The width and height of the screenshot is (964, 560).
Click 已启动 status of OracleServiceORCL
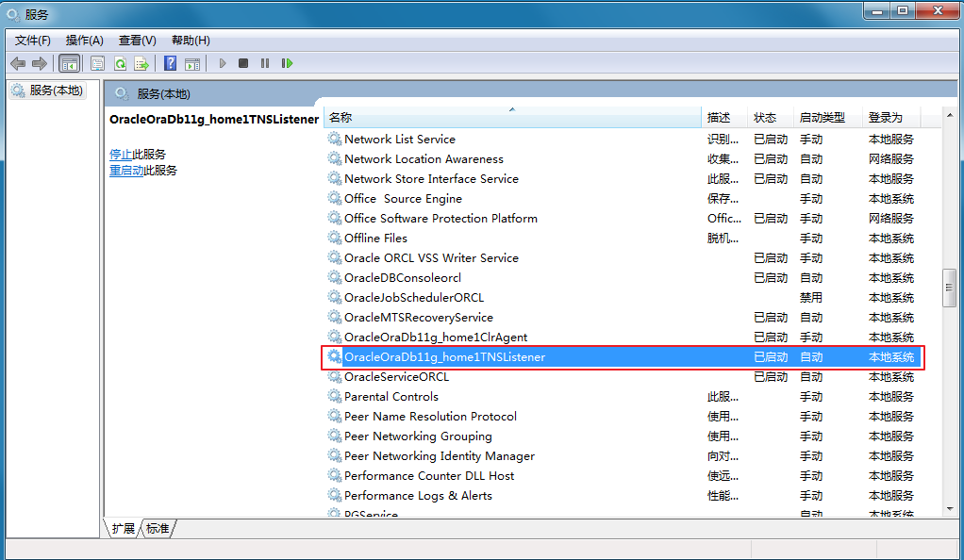tap(771, 377)
